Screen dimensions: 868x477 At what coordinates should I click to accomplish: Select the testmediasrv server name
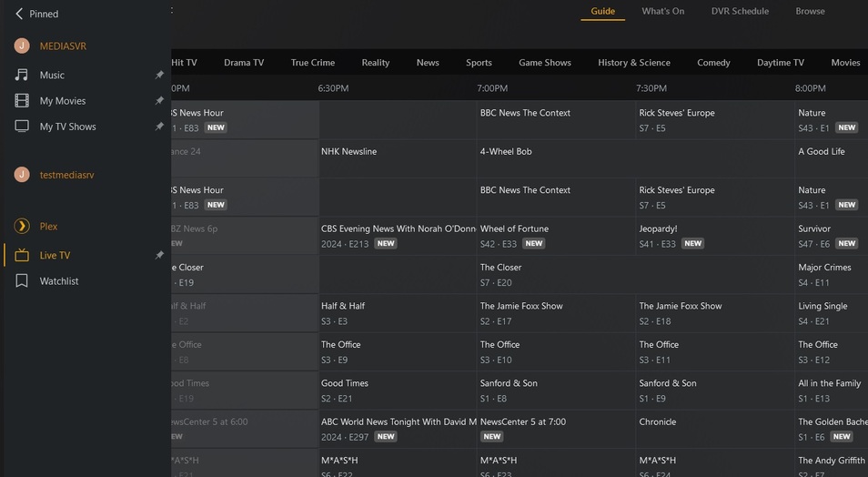tap(66, 175)
